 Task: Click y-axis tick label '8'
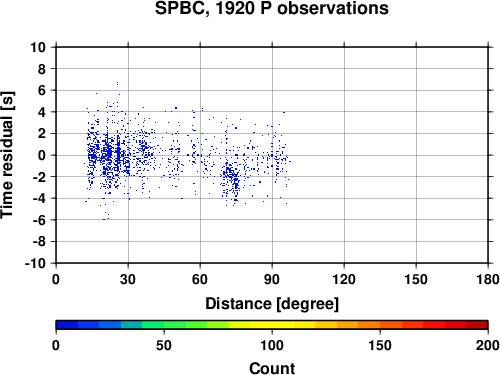pyautogui.click(x=42, y=69)
